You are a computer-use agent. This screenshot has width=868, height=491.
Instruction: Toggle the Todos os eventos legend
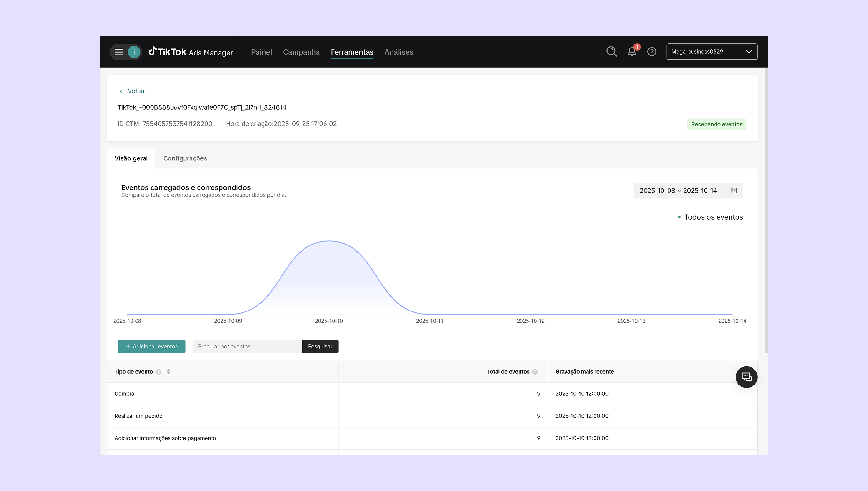(x=710, y=217)
